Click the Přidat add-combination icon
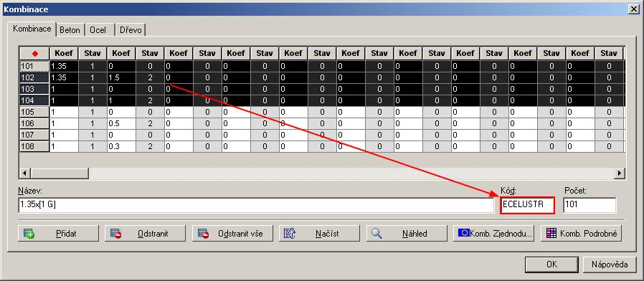 point(29,234)
